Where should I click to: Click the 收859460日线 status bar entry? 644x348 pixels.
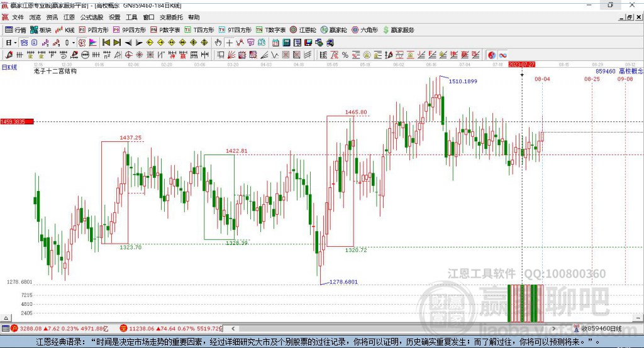598,329
